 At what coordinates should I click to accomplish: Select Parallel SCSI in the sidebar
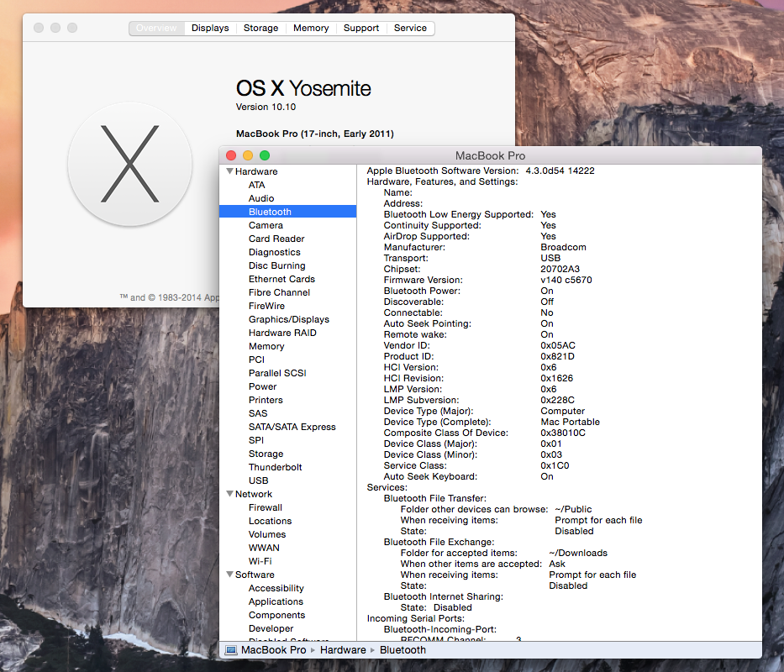click(x=277, y=373)
